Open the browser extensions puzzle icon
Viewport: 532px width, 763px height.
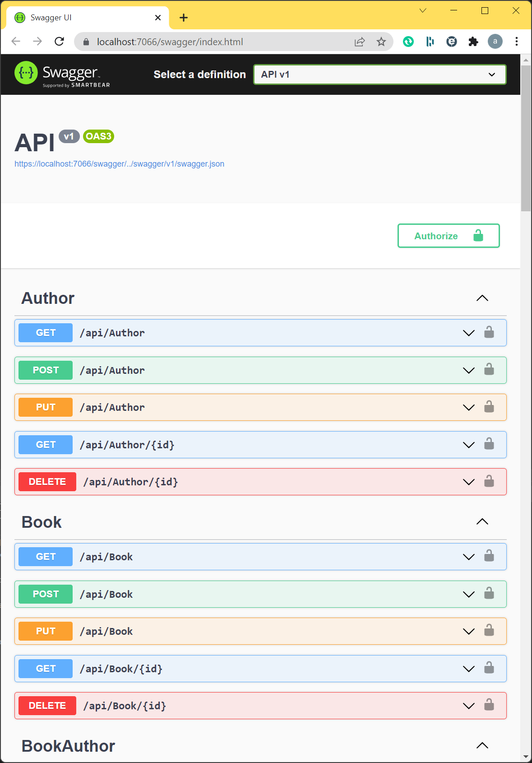473,42
